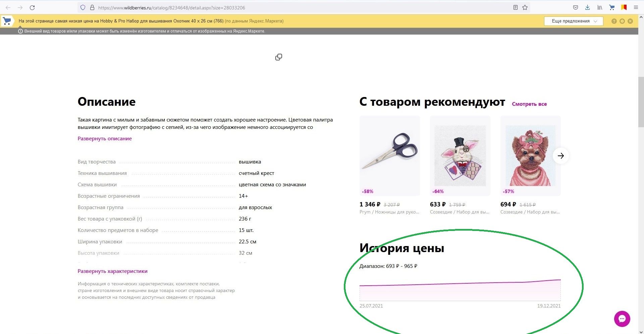Open the Firefox Downloads panel
The image size is (644, 334).
pyautogui.click(x=587, y=7)
